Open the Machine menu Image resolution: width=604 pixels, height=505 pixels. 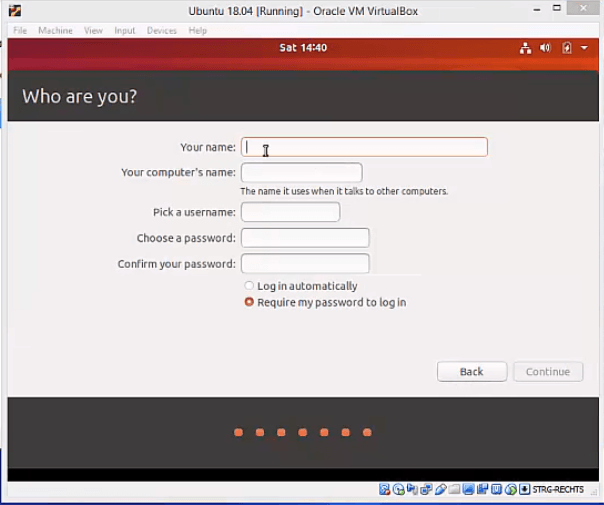pos(55,31)
